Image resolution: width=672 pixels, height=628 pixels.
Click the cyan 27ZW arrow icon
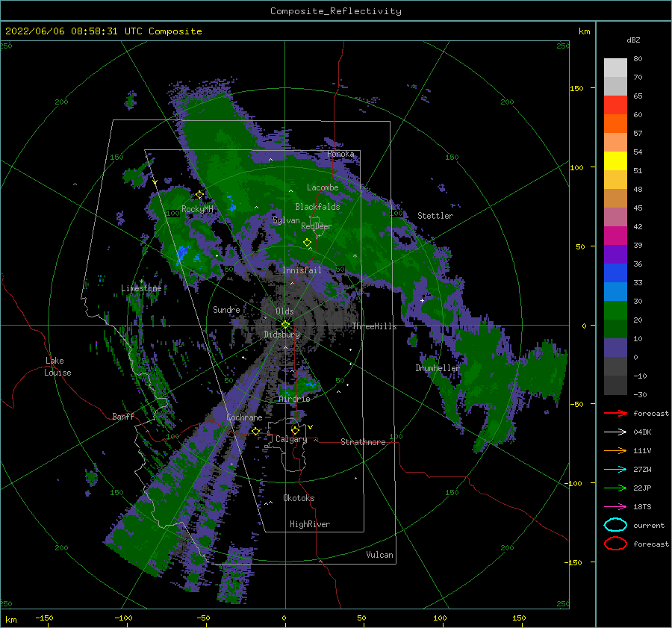pyautogui.click(x=615, y=470)
